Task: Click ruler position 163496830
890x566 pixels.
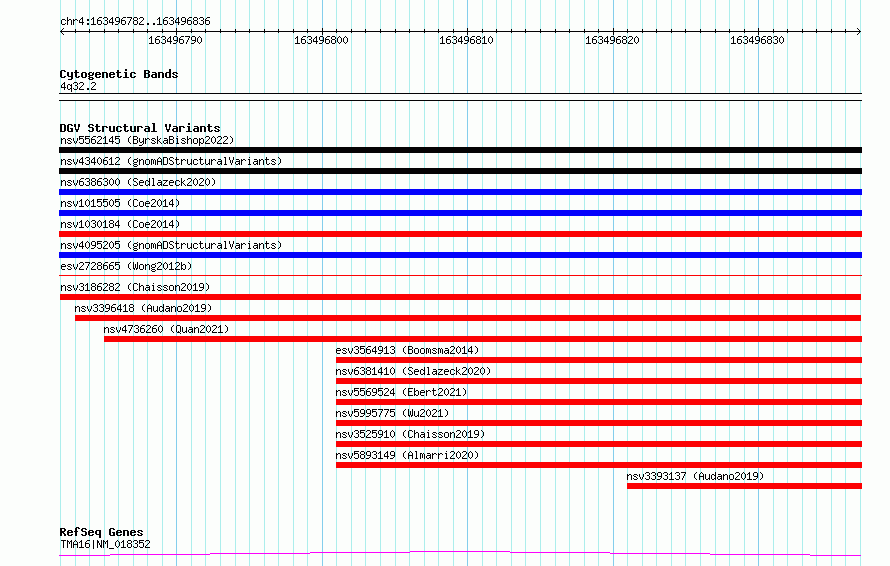Action: pyautogui.click(x=757, y=40)
